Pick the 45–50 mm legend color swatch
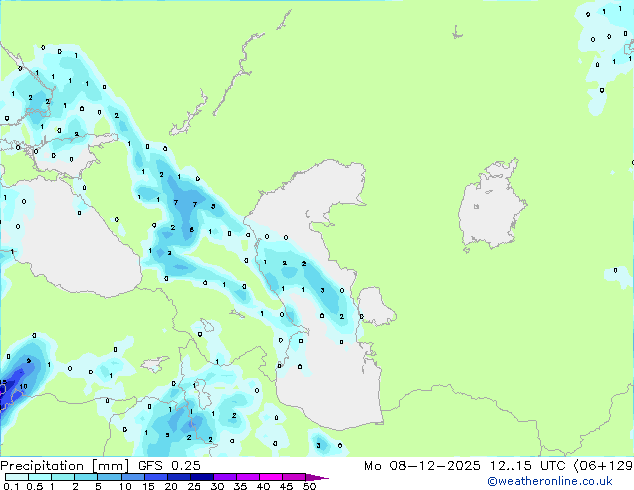The image size is (634, 490). (x=294, y=477)
